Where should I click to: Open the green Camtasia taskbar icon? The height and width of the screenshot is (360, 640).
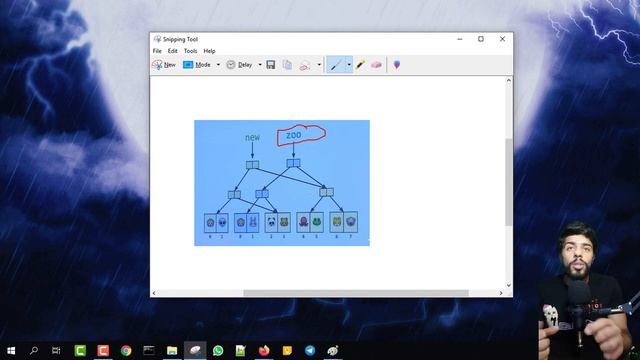coord(80,351)
